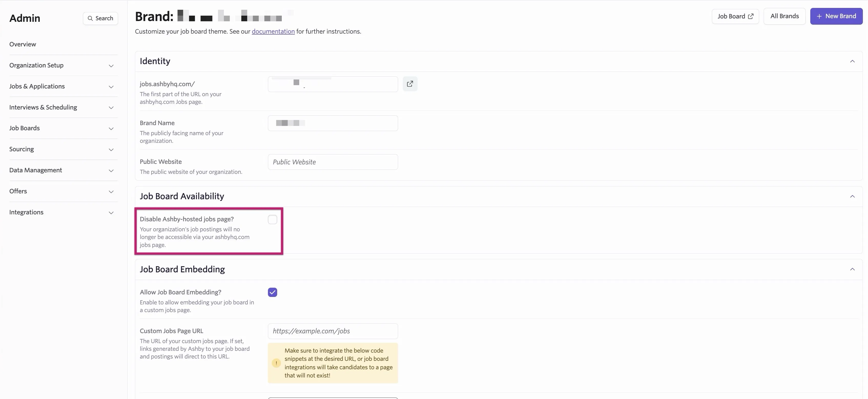The width and height of the screenshot is (868, 399).
Task: Collapse Job Board Embedding panel
Action: click(852, 269)
